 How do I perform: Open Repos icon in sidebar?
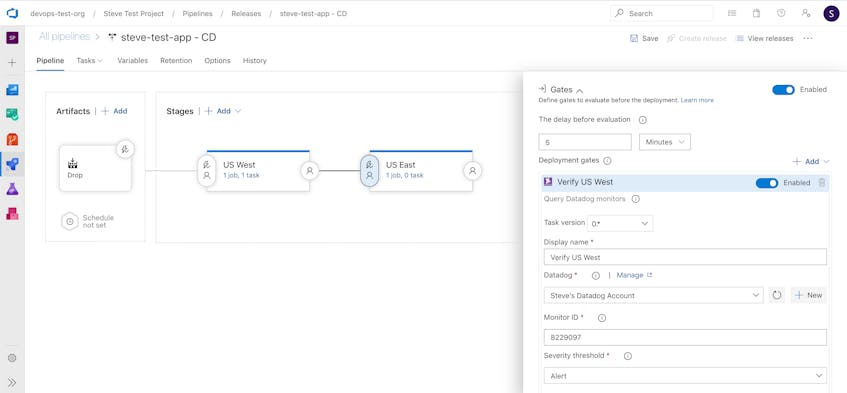click(x=12, y=139)
